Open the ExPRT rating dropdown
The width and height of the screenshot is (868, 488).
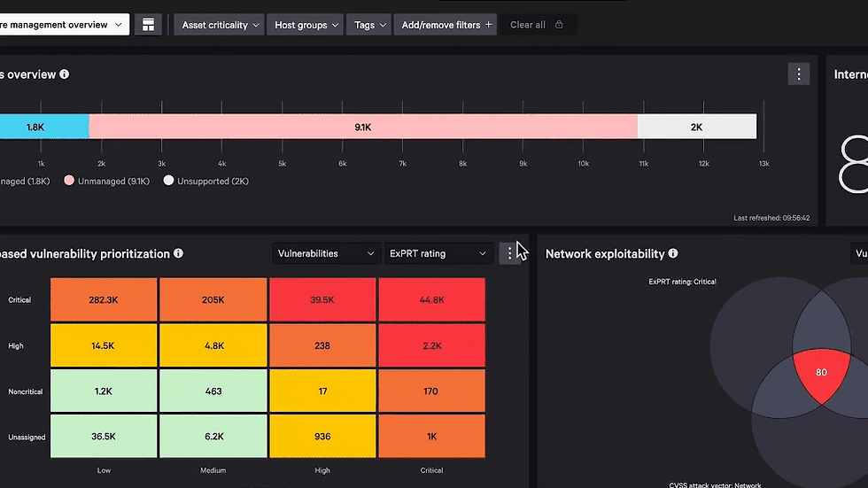(438, 253)
